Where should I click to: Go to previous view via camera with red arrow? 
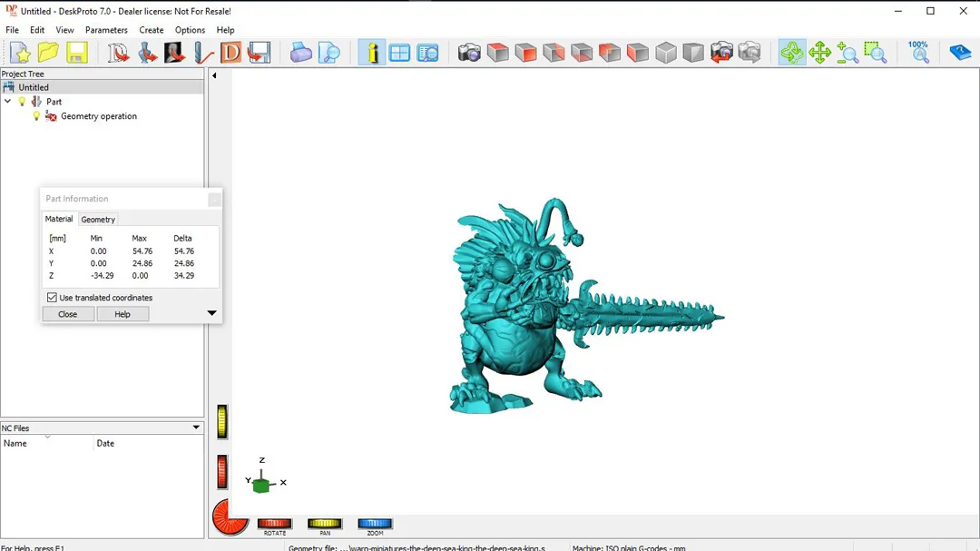click(x=721, y=53)
